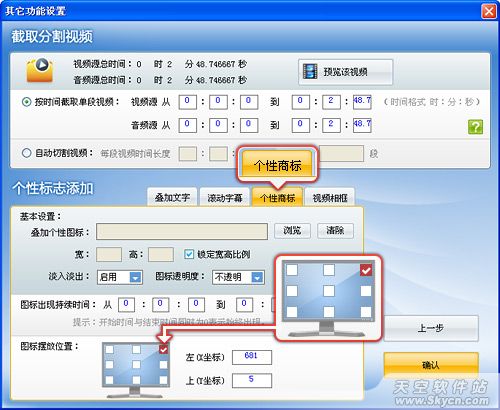Choose top-center placement box in 图标摆放位置 monitor
500x410 pixels.
(x=136, y=349)
